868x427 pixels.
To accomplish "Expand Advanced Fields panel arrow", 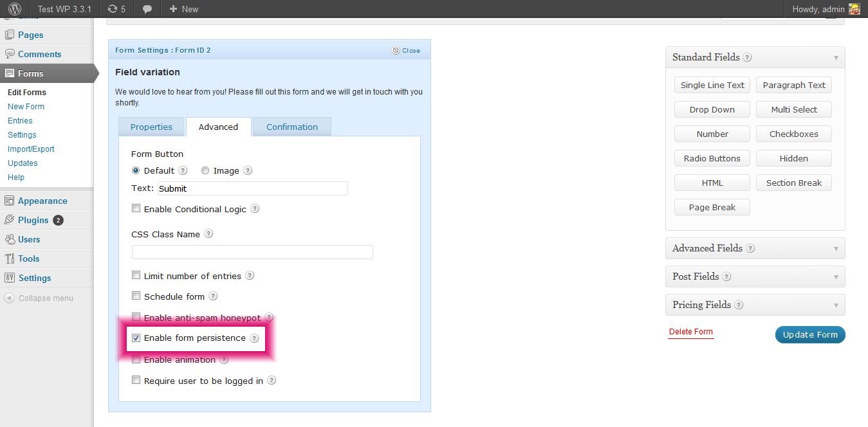I will pyautogui.click(x=836, y=248).
